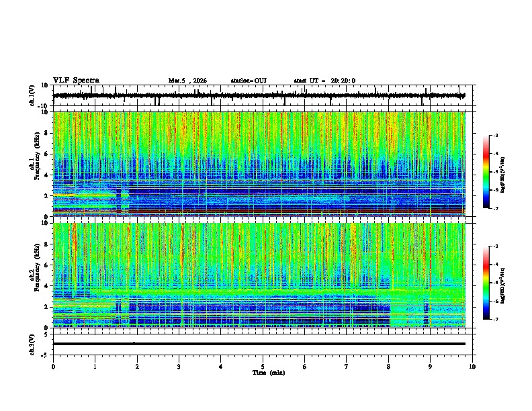532x411 pixels.
Task: Click the ch.2 spectrogram color scale bar
Action: coord(486,283)
